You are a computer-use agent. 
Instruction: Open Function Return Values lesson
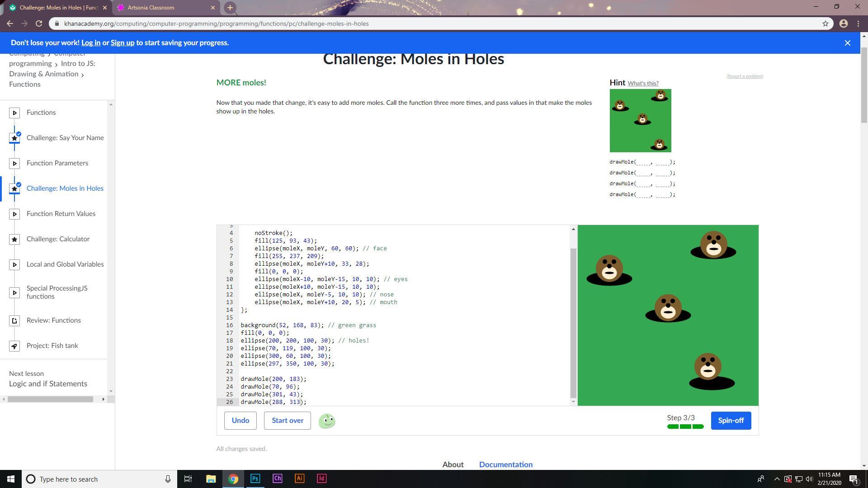click(61, 214)
